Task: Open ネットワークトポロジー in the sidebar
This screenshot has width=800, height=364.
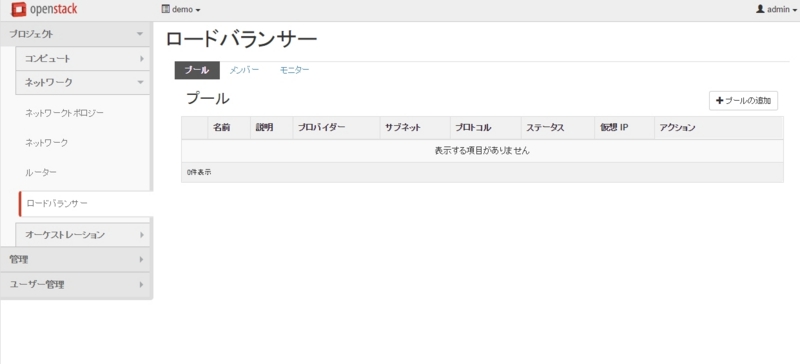Action: point(64,113)
